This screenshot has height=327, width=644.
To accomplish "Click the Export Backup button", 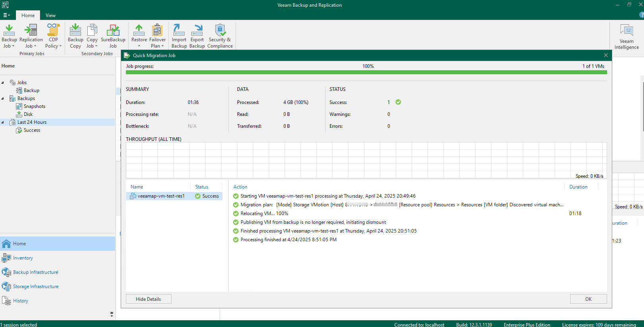I will coord(197,36).
